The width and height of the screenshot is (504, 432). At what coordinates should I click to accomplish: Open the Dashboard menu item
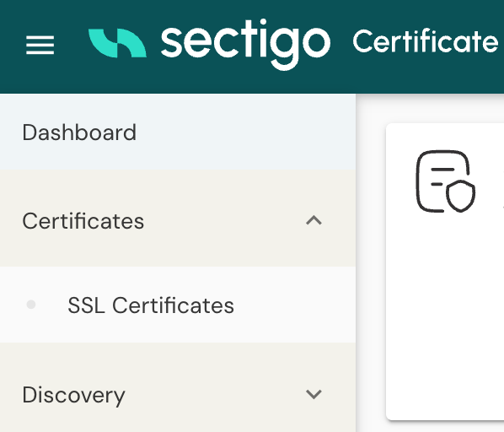point(178,132)
